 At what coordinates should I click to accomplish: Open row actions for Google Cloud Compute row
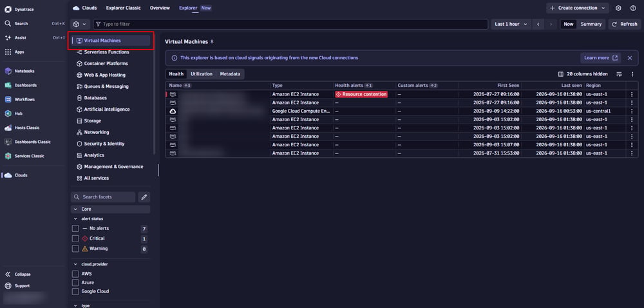[x=632, y=111]
